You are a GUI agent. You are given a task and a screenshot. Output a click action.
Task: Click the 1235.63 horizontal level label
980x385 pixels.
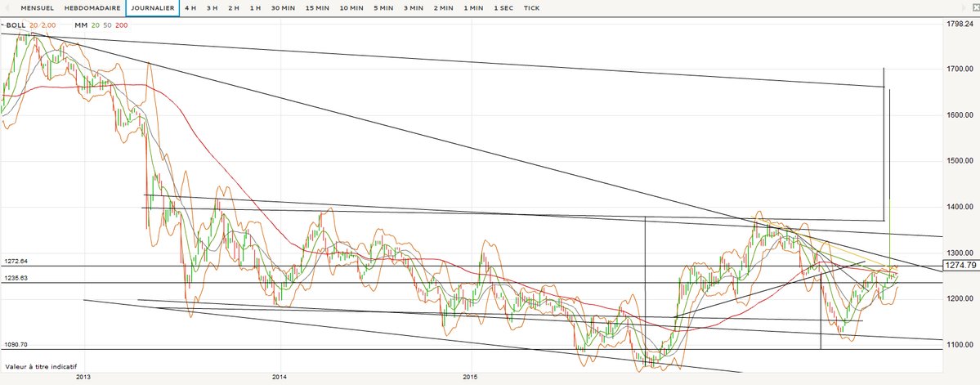16,278
